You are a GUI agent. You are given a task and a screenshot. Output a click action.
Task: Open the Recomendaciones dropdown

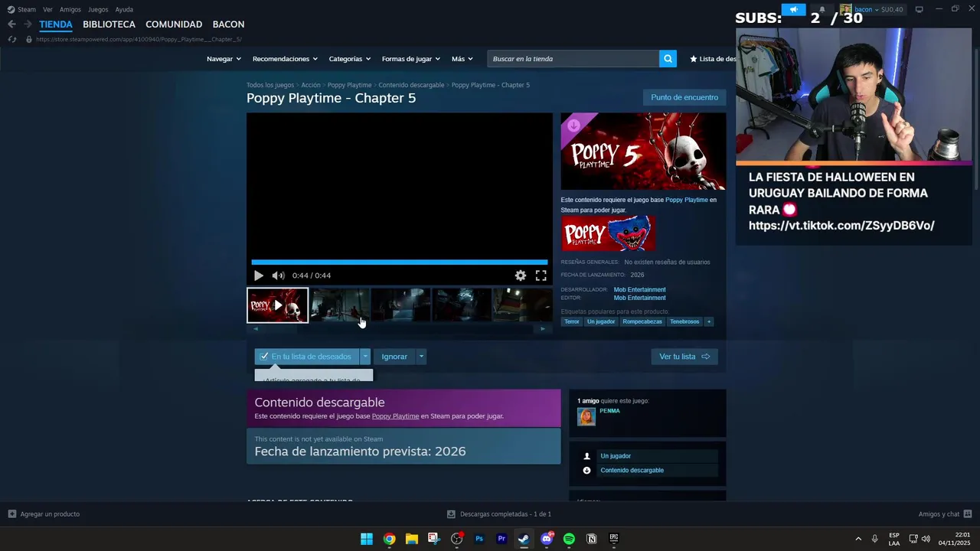pyautogui.click(x=285, y=59)
